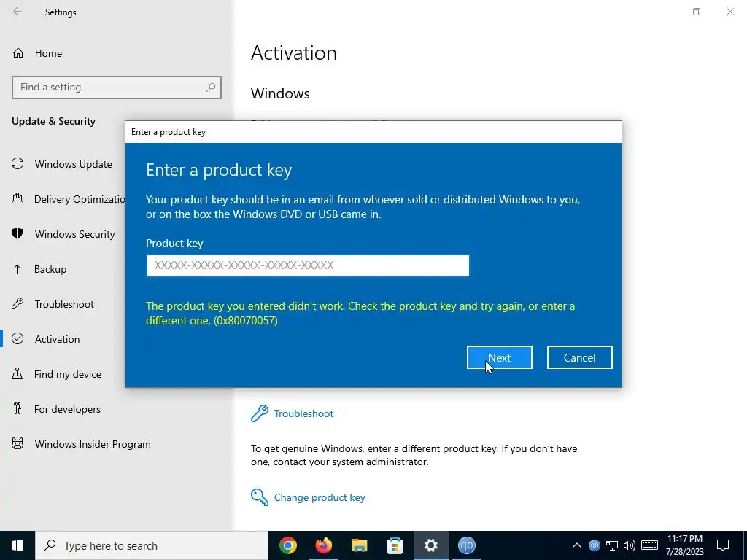
Task: Click the yellow error message 0x80070057
Action: click(360, 314)
